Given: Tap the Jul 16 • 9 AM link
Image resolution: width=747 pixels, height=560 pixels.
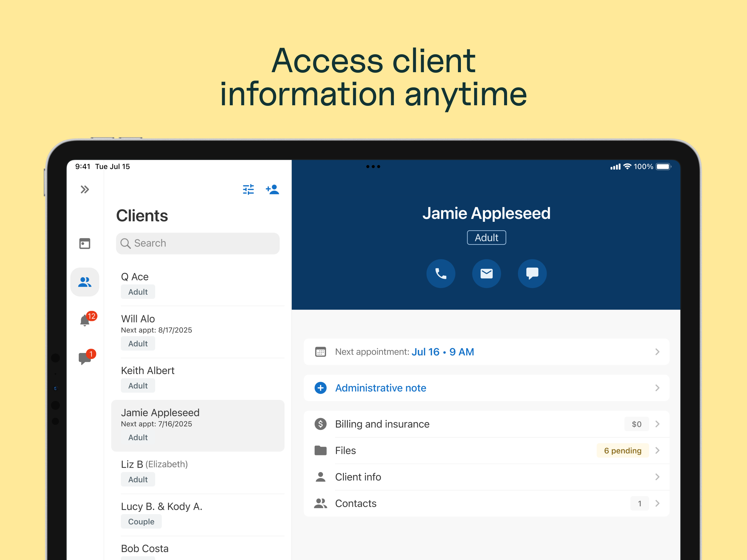Looking at the screenshot, I should pos(443,352).
